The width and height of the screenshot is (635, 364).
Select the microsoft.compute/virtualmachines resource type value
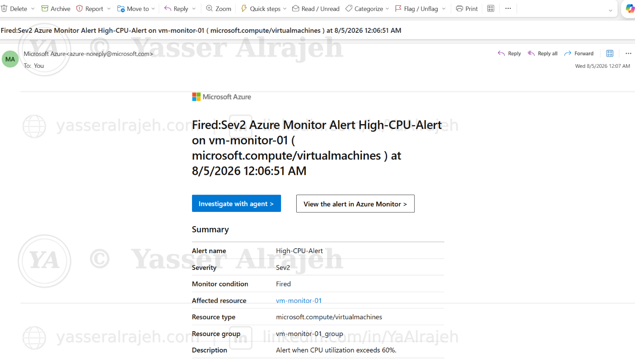pyautogui.click(x=329, y=317)
